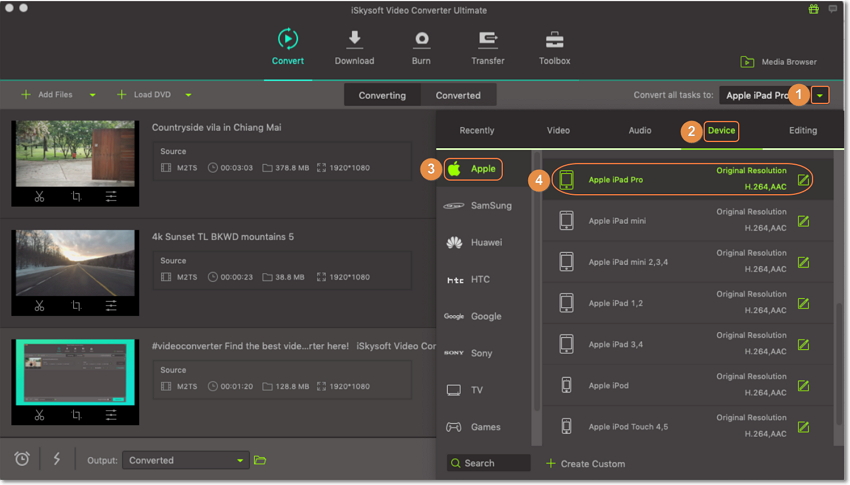Screen dimensions: 850x485
Task: Open effects settings icon under Countryside video
Action: tap(111, 196)
